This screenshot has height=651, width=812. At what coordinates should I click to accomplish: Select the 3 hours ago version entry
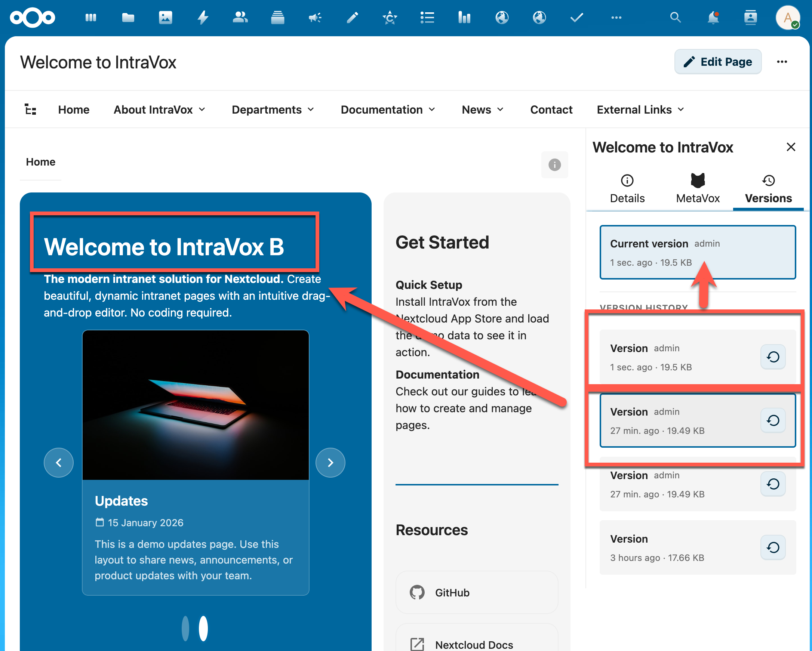click(x=698, y=547)
